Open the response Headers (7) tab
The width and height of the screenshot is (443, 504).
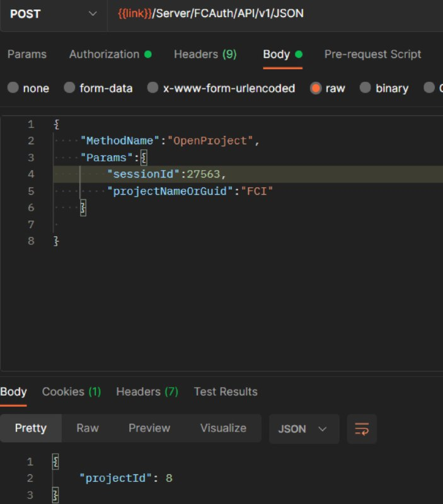click(147, 392)
